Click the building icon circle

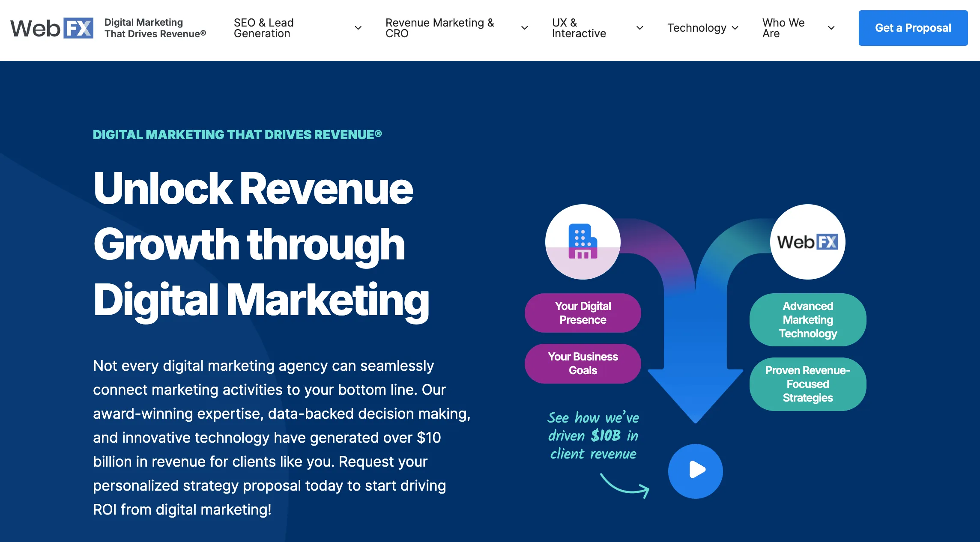point(583,242)
